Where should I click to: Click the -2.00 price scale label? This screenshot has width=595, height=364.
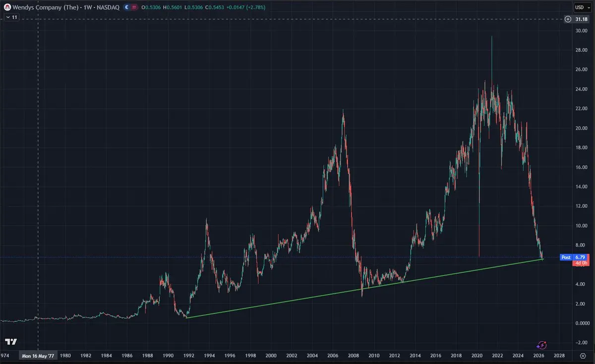(581, 343)
